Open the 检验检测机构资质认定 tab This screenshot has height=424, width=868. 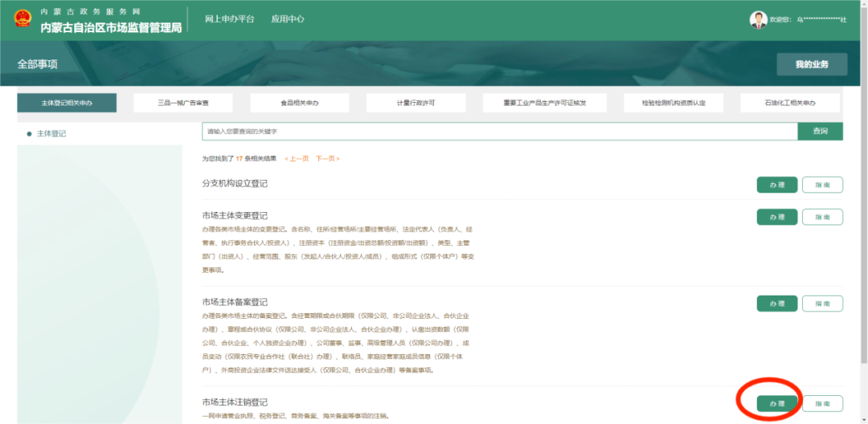tap(674, 103)
